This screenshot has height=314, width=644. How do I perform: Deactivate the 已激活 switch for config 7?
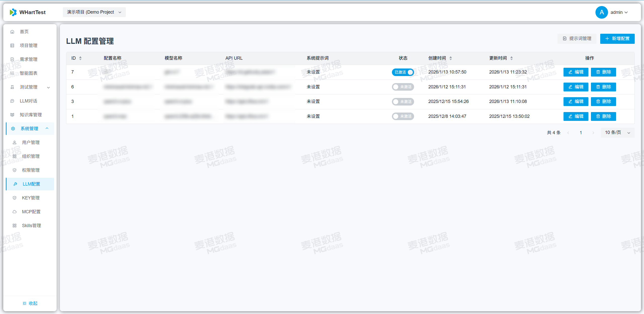pyautogui.click(x=403, y=72)
